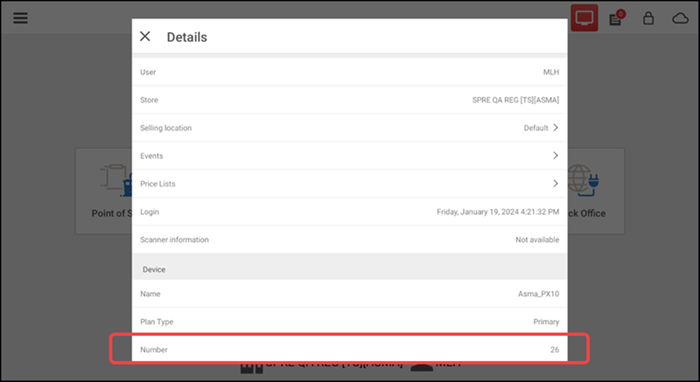
Task: Click the User label
Action: (x=148, y=72)
